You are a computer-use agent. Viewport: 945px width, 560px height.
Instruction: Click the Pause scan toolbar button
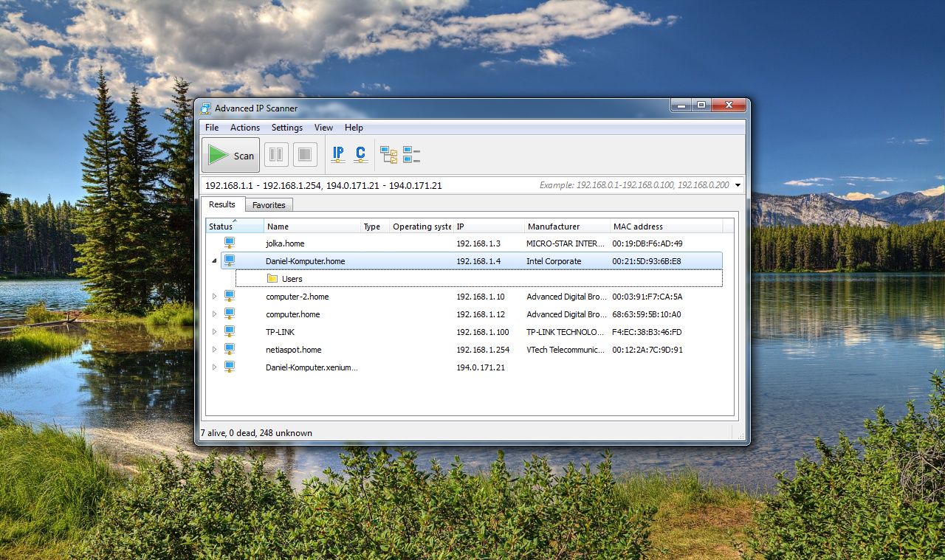click(x=276, y=155)
